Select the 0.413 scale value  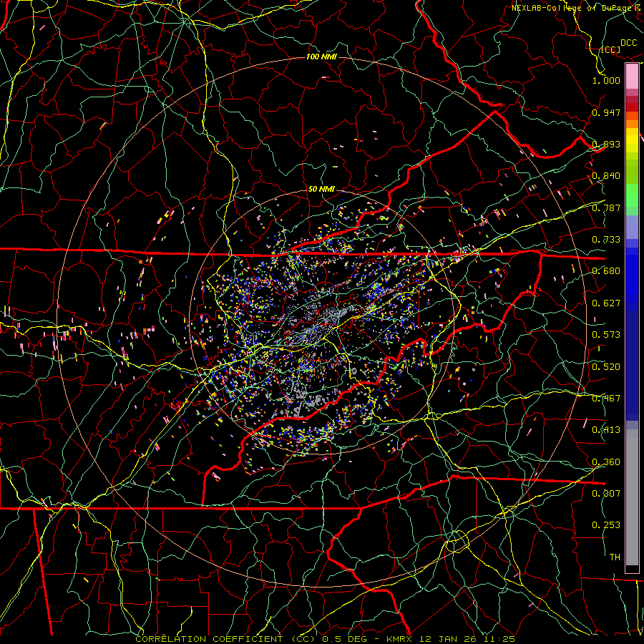coord(606,430)
